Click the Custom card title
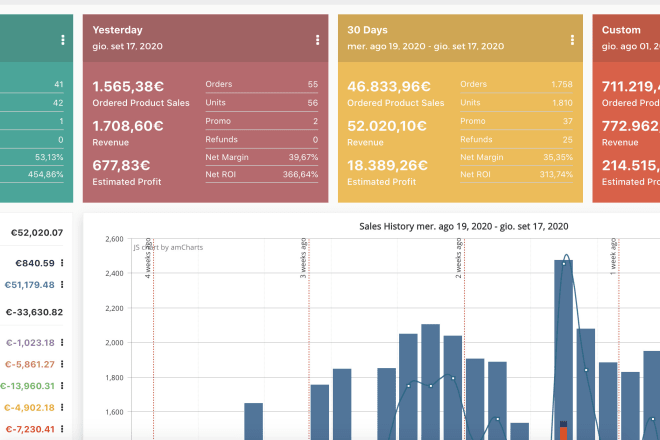The height and width of the screenshot is (440, 660). pyautogui.click(x=621, y=30)
